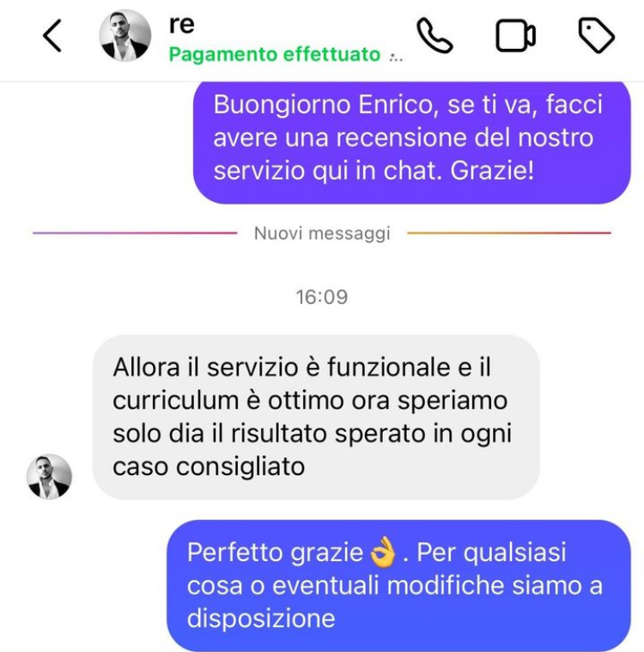
Task: Tap the 16:09 timestamp
Action: tap(322, 297)
